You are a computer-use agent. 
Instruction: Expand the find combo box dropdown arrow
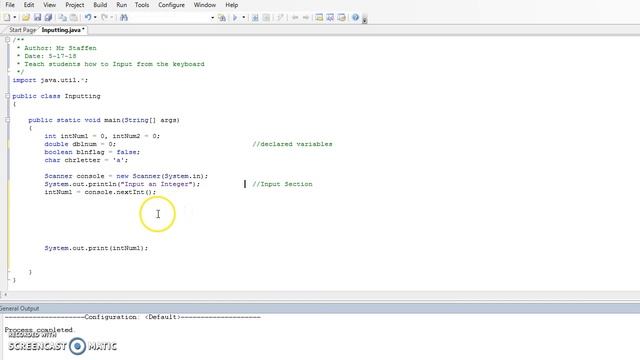[x=212, y=18]
